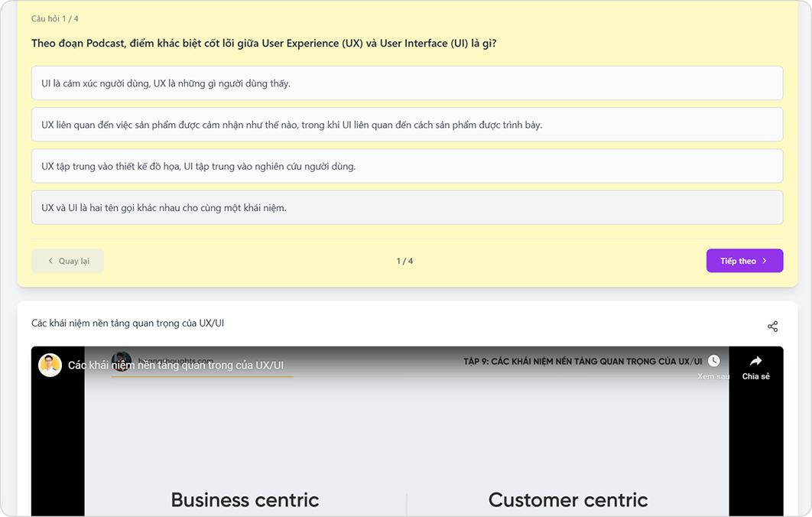
Task: Pick answer "UX và UI là hai tên gọi khác nhau"
Action: pos(407,207)
